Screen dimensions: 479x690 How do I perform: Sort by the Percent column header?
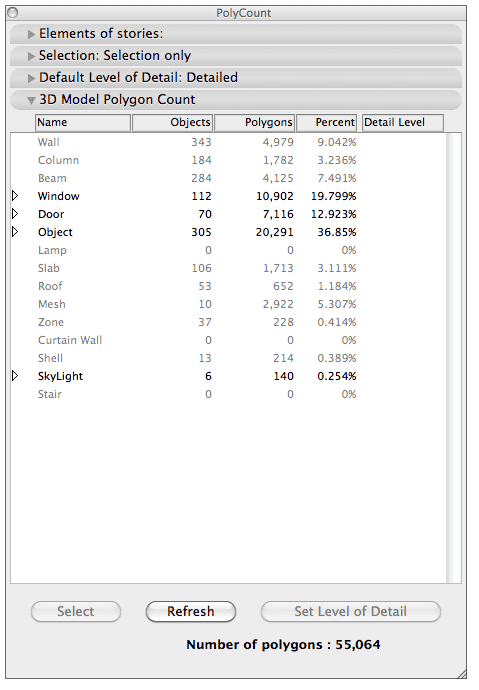(326, 123)
